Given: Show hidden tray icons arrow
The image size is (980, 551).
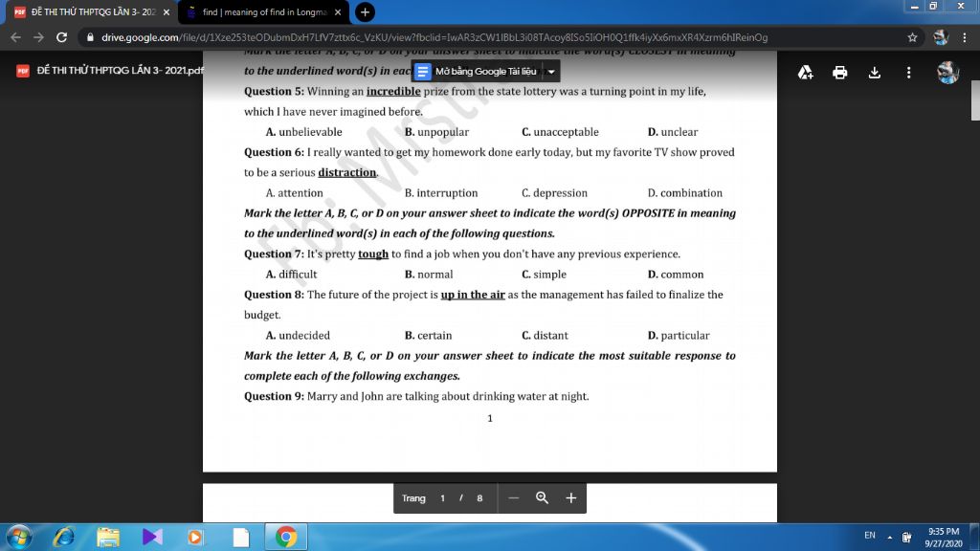Looking at the screenshot, I should (x=889, y=537).
